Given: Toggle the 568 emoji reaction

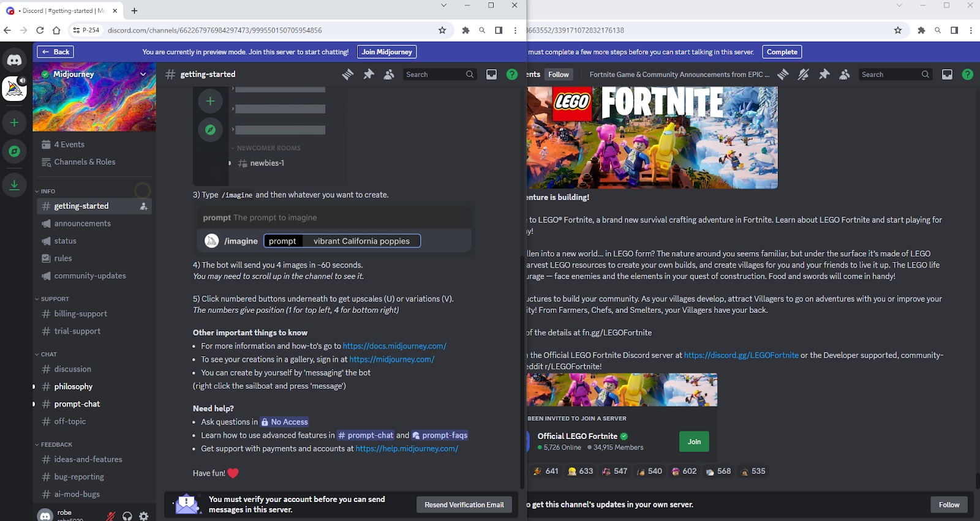Looking at the screenshot, I should [718, 471].
